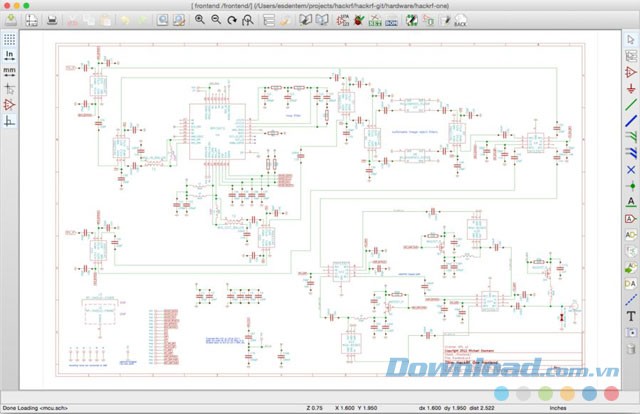The image size is (640, 414).
Task: Select the place no-connect flag tool
Action: click(631, 169)
